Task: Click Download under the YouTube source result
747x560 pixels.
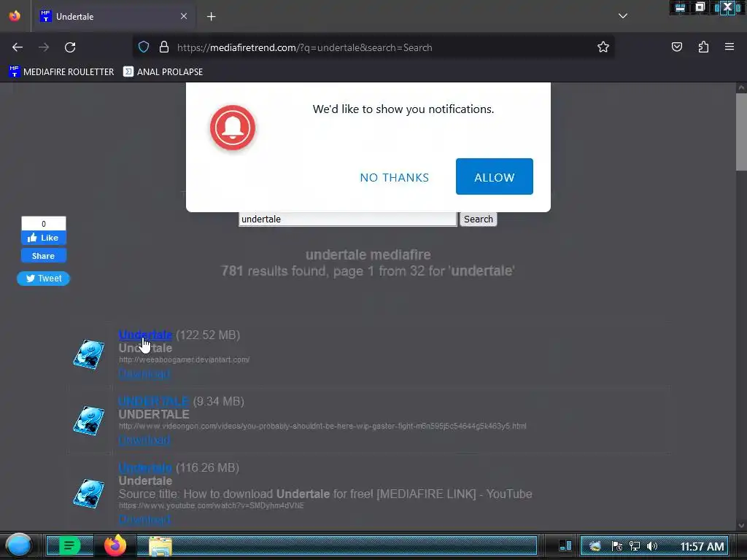Action: [144, 519]
